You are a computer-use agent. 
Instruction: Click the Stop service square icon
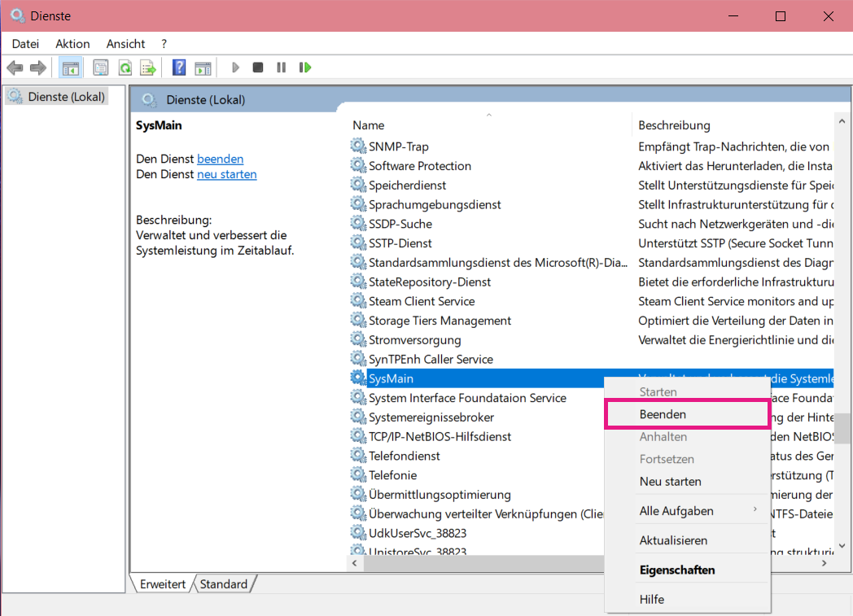pyautogui.click(x=258, y=68)
